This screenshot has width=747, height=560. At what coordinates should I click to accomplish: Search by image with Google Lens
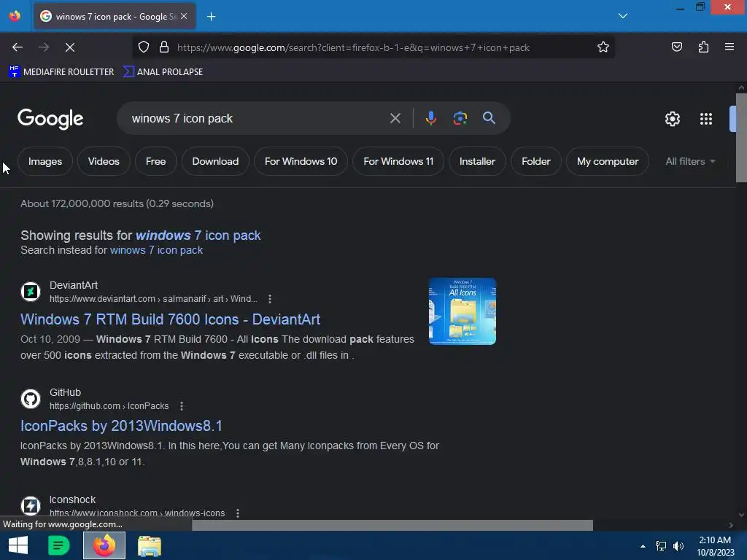click(x=460, y=118)
